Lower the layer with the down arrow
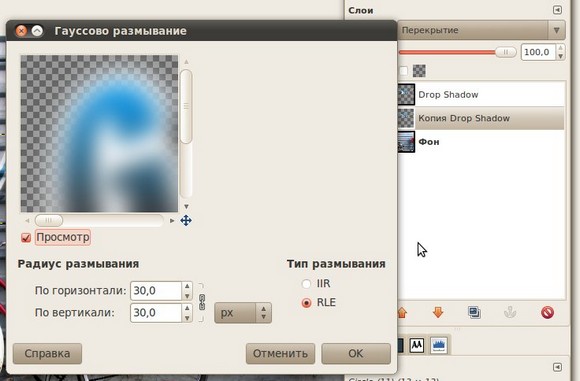580x381 pixels. coord(438,313)
